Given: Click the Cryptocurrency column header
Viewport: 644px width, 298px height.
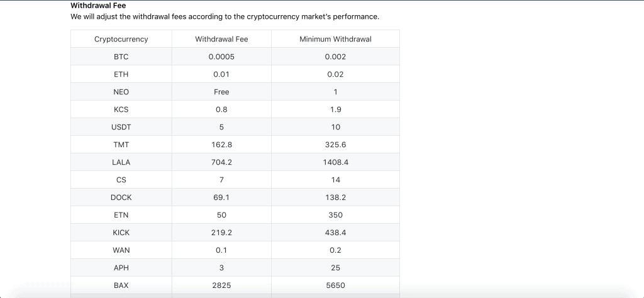Looking at the screenshot, I should [121, 39].
